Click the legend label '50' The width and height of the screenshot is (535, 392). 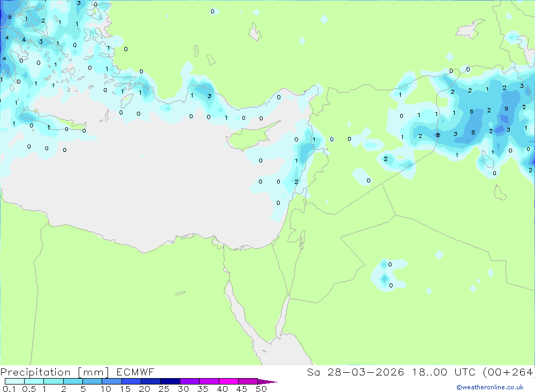[261, 389]
